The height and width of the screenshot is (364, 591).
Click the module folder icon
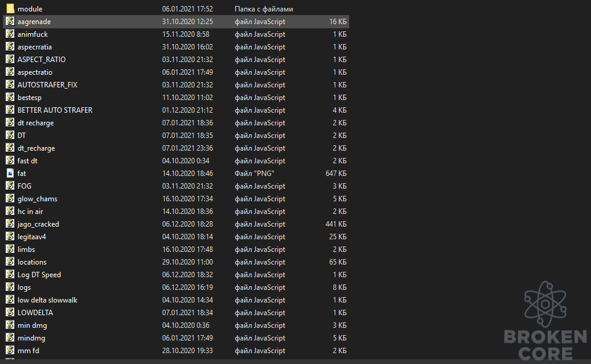(10, 8)
